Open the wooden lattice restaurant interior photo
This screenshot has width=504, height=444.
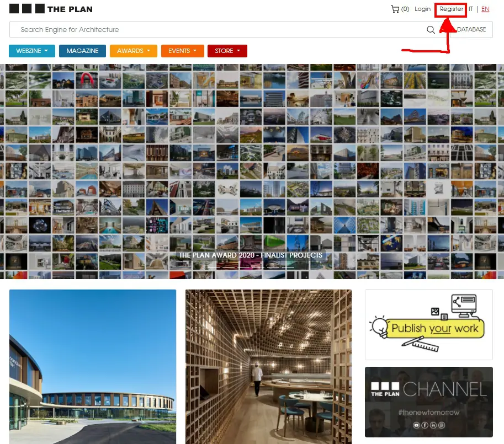coord(268,367)
